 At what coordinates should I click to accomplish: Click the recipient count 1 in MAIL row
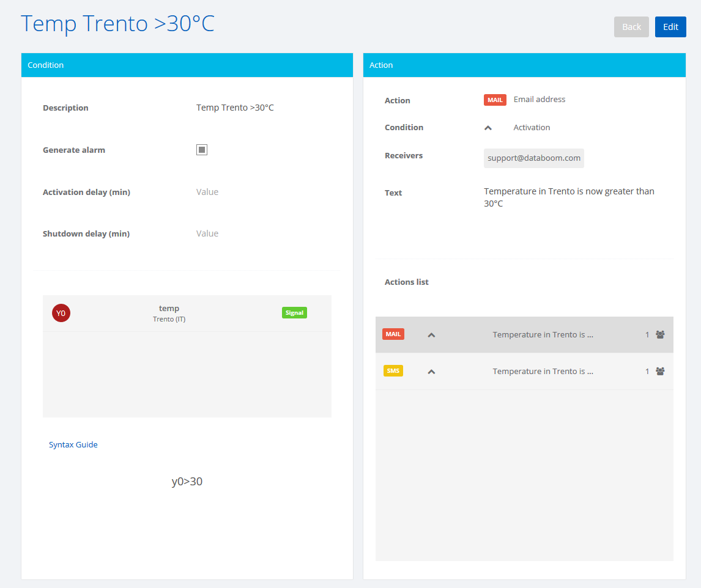(647, 335)
